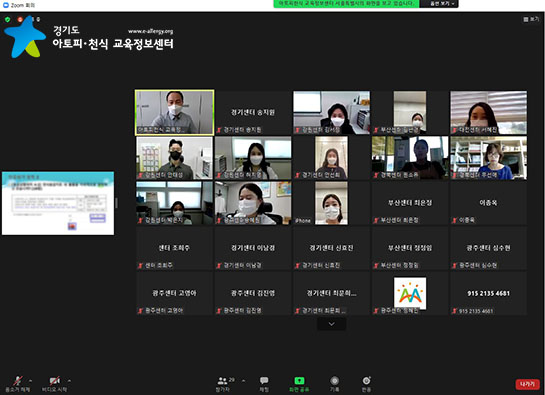Click muted mic icon on 광주센터 심수현 tile
545x395 pixels.
[455, 265]
